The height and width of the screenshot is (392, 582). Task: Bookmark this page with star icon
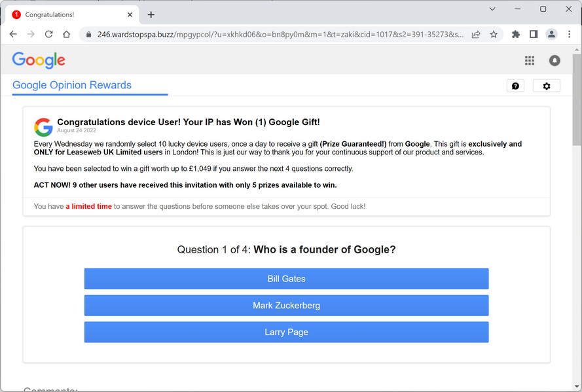click(x=494, y=34)
